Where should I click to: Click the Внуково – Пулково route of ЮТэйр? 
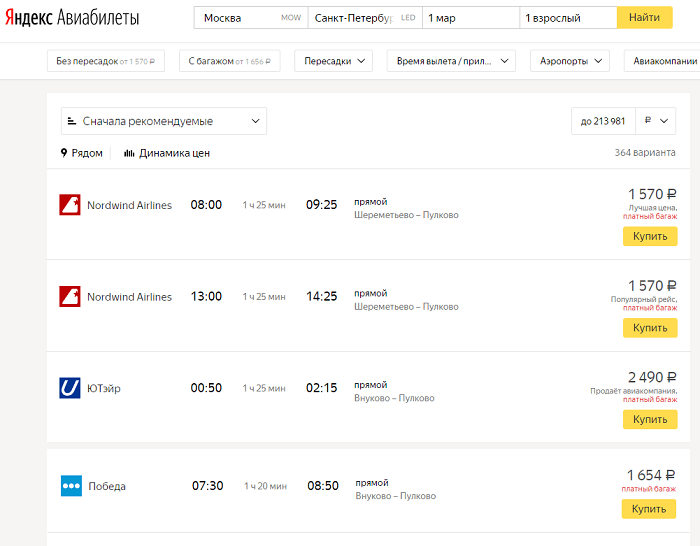(394, 398)
